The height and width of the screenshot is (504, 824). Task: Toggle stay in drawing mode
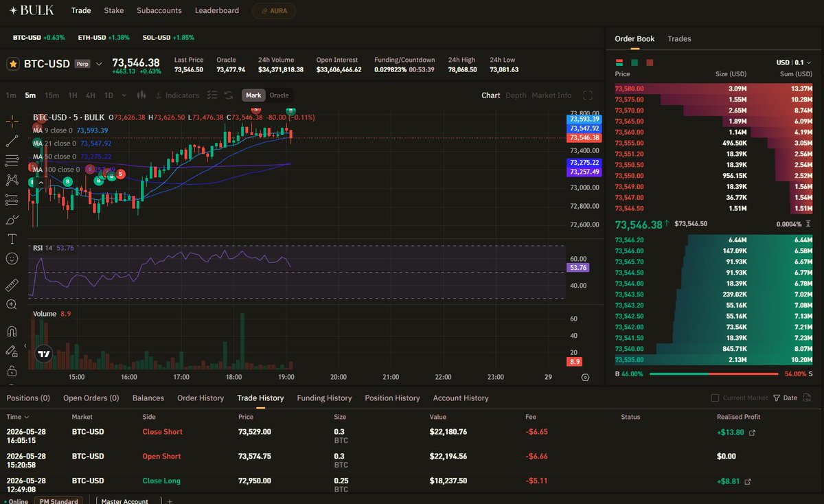click(x=12, y=351)
